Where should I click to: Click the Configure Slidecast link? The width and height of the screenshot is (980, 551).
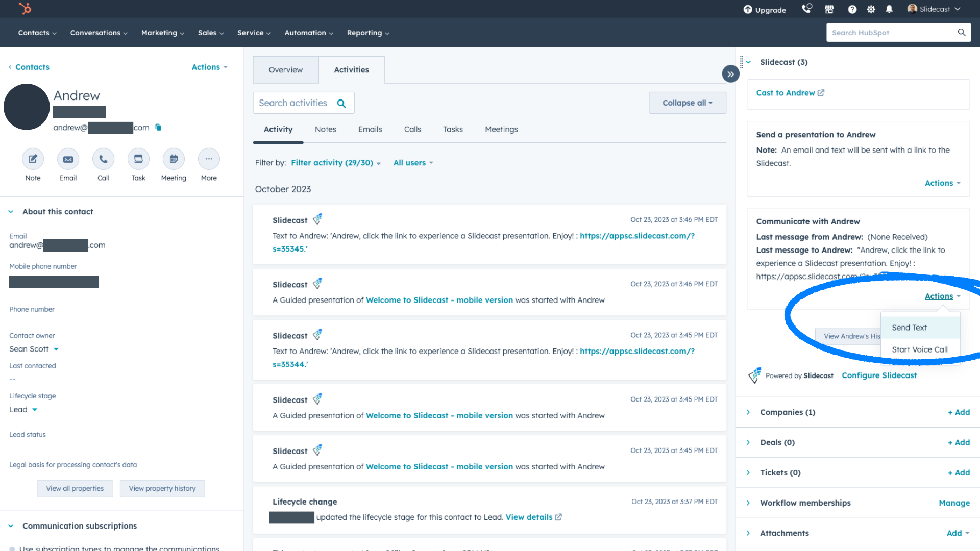879,375
